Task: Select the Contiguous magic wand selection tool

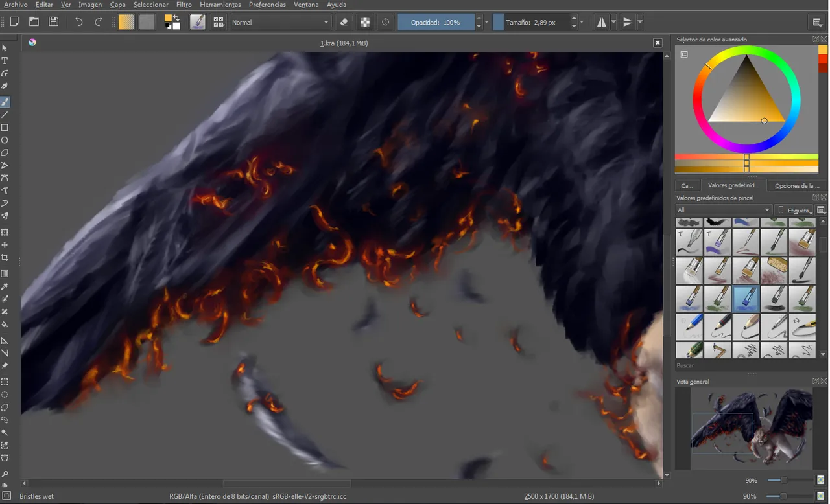Action: (5, 433)
